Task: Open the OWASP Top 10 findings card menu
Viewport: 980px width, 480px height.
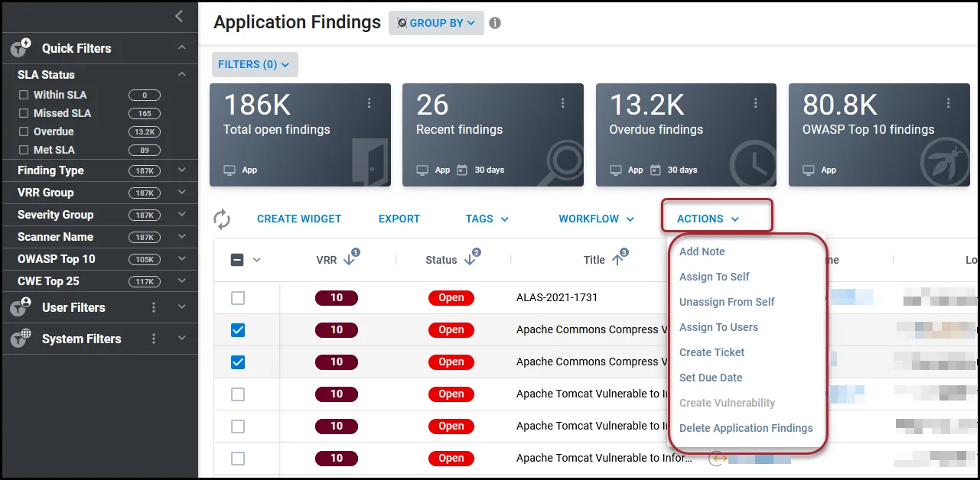Action: [949, 103]
